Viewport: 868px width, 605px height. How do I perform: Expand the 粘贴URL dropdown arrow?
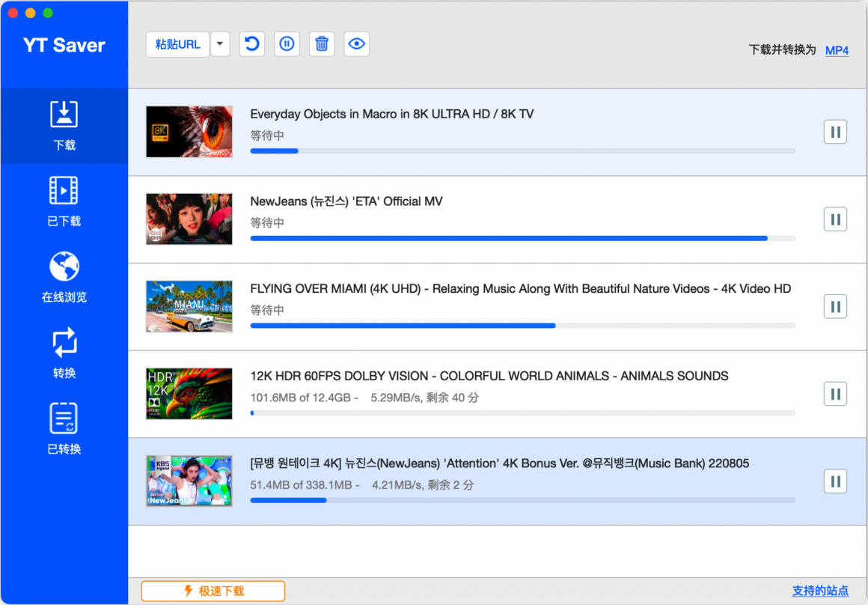coord(220,44)
